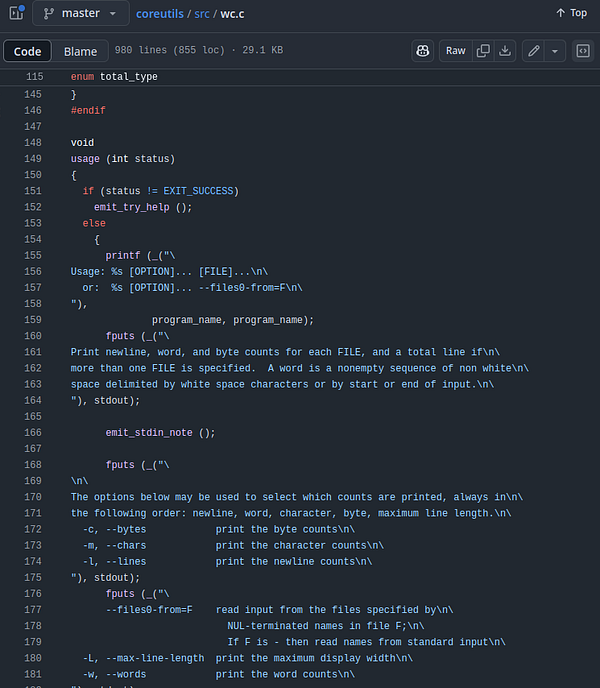Click the '980 lines (855 loc) · 29.1 KB' text
Image resolution: width=600 pixels, height=688 pixels.
pos(199,50)
